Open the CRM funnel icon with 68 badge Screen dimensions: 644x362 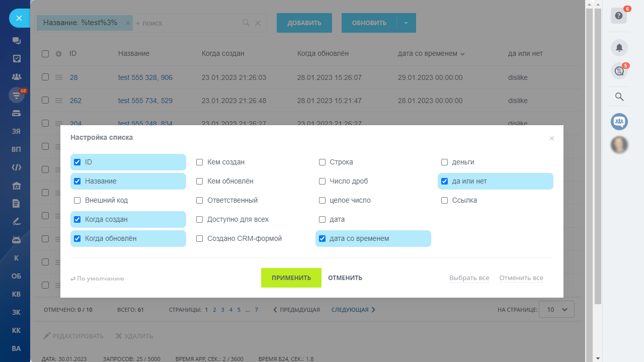[x=17, y=95]
